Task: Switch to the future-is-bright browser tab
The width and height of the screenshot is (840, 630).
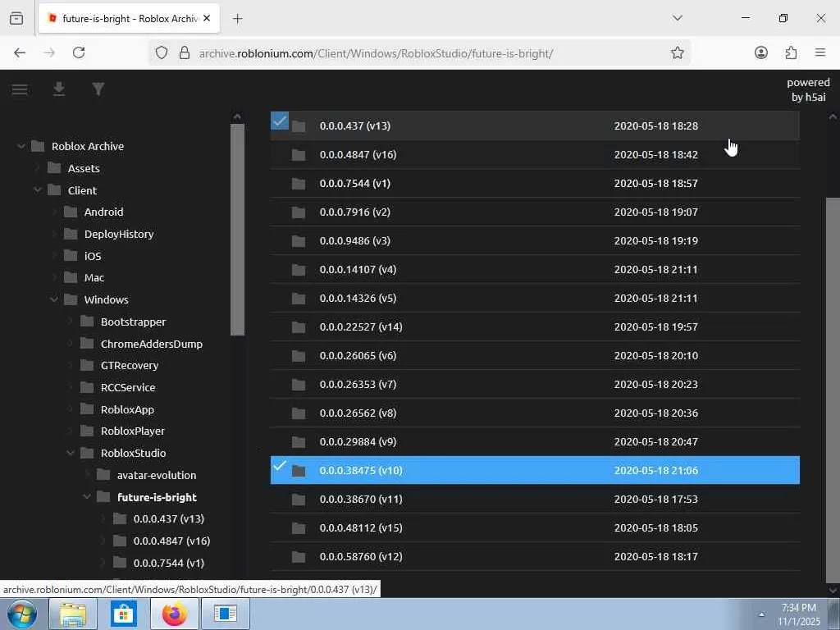Action: coord(129,18)
